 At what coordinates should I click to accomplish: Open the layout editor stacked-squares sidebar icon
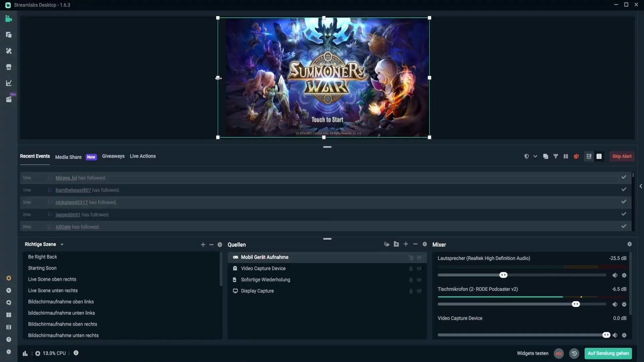(9, 35)
